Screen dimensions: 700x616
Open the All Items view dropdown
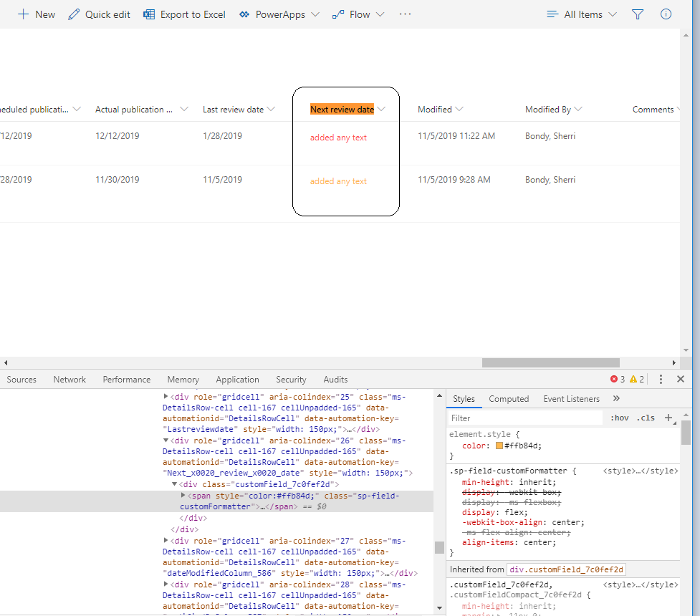click(581, 14)
